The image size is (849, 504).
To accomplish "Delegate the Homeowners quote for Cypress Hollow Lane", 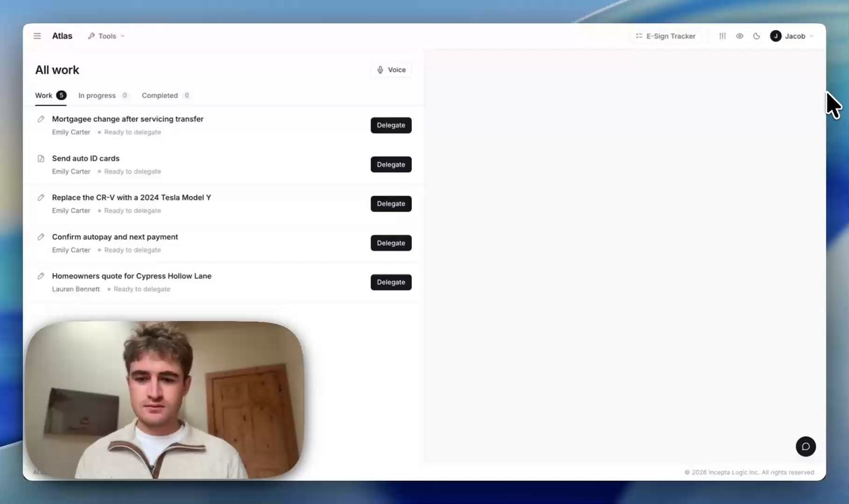I will click(x=391, y=282).
